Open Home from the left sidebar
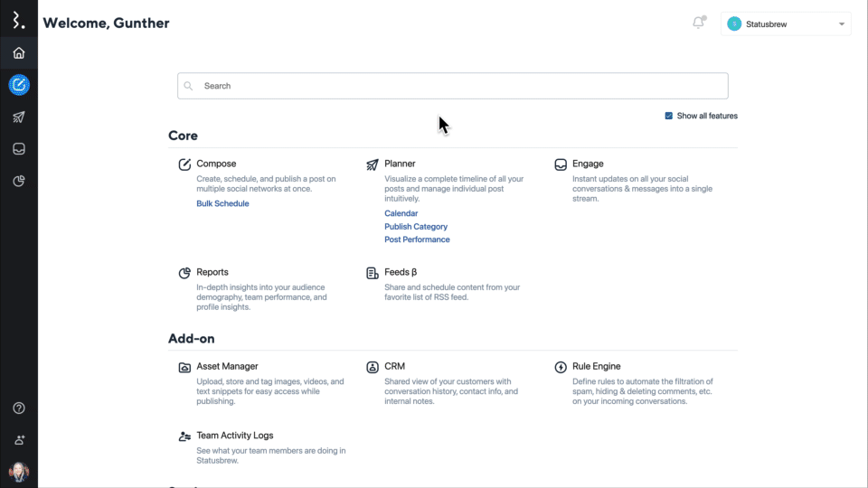The width and height of the screenshot is (868, 488). [x=19, y=53]
